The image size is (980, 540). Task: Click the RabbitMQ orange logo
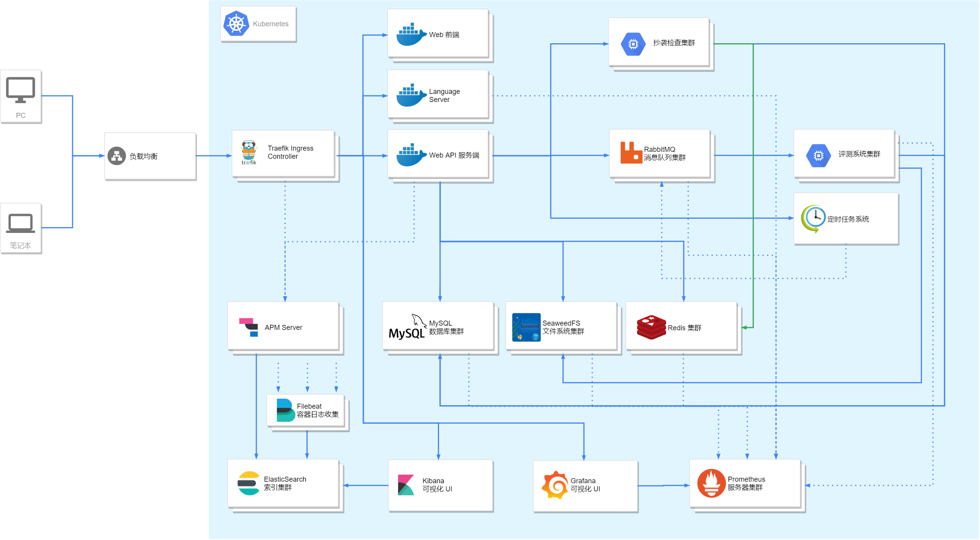pyautogui.click(x=631, y=153)
